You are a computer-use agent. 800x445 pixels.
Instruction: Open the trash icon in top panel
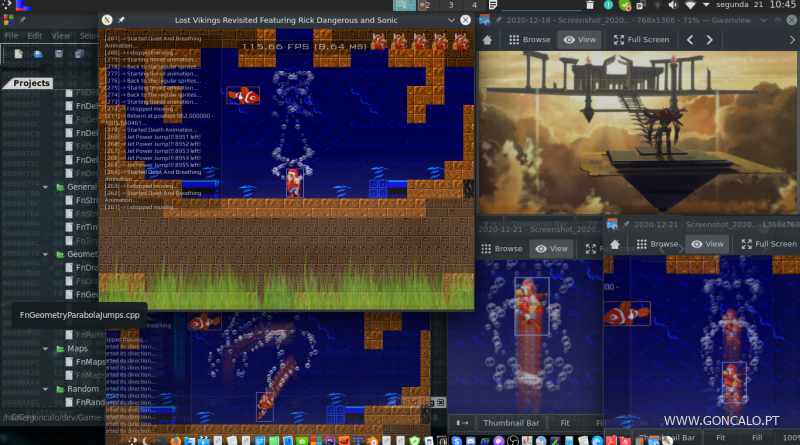[590, 5]
